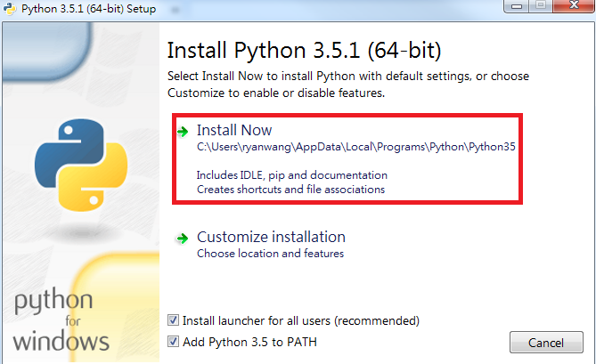
Task: Cancel the Python setup
Action: click(546, 343)
